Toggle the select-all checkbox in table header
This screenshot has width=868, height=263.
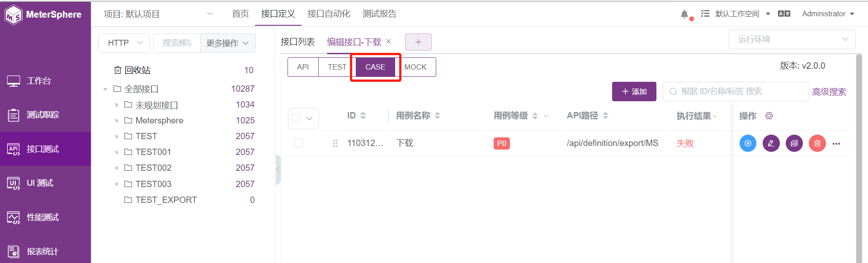pyautogui.click(x=296, y=118)
